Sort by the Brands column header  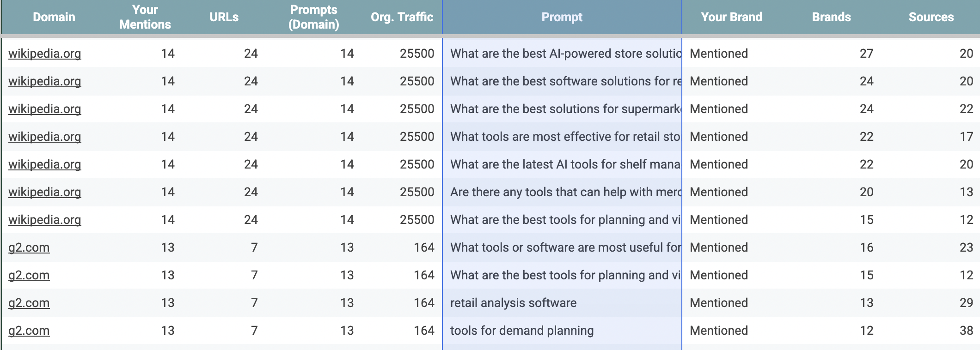pos(831,17)
